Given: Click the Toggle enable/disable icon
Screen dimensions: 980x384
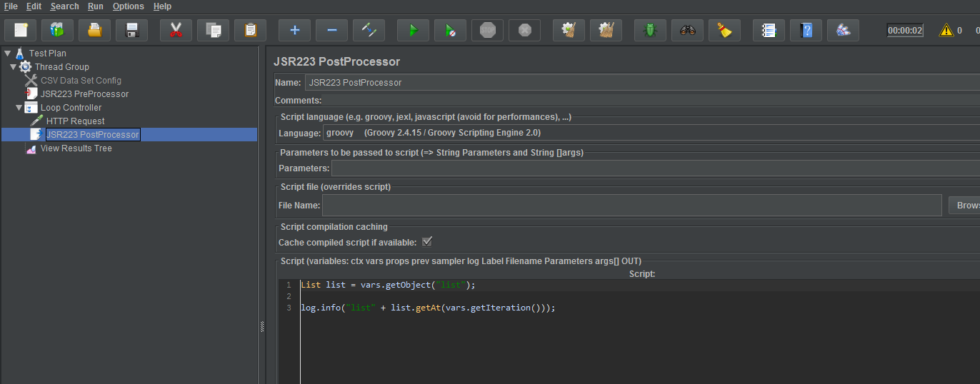Looking at the screenshot, I should pos(369,30).
